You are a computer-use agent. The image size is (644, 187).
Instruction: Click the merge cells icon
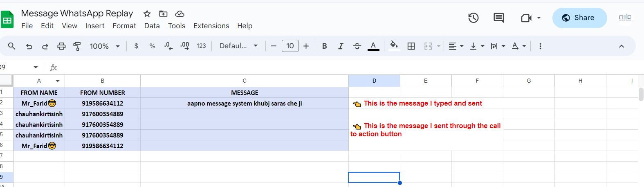[428, 46]
